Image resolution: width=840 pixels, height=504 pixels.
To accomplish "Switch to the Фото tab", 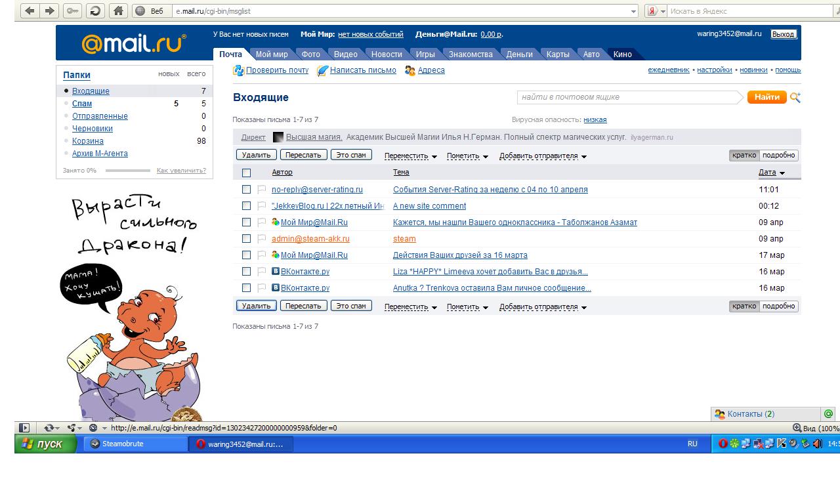I will click(x=311, y=54).
